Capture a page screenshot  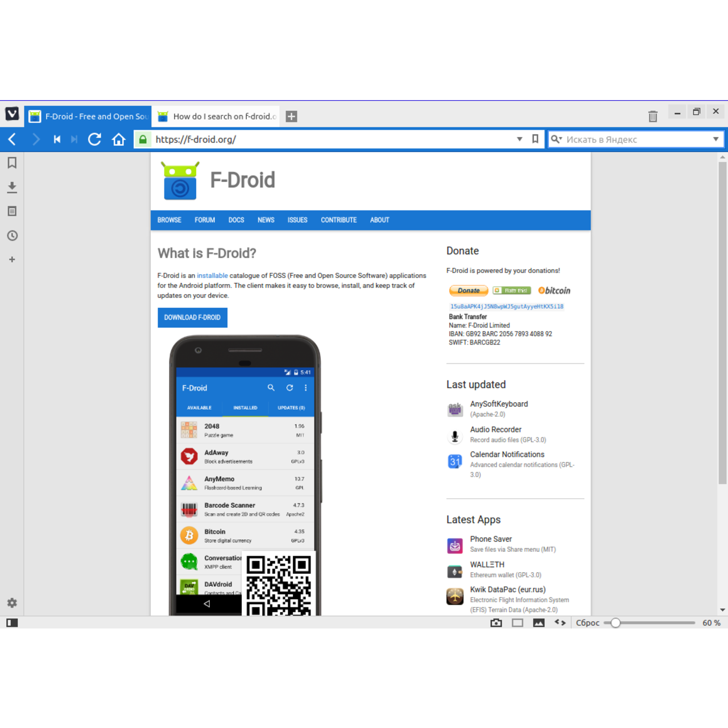496,622
